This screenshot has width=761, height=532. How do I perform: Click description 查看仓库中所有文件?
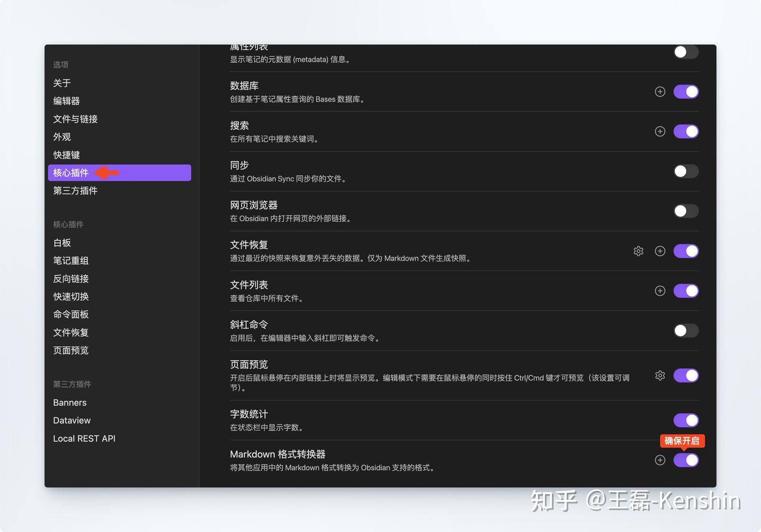[268, 298]
